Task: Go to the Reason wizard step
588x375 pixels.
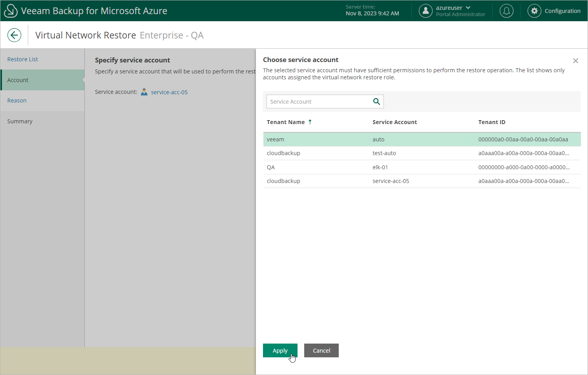Action: coord(42,101)
